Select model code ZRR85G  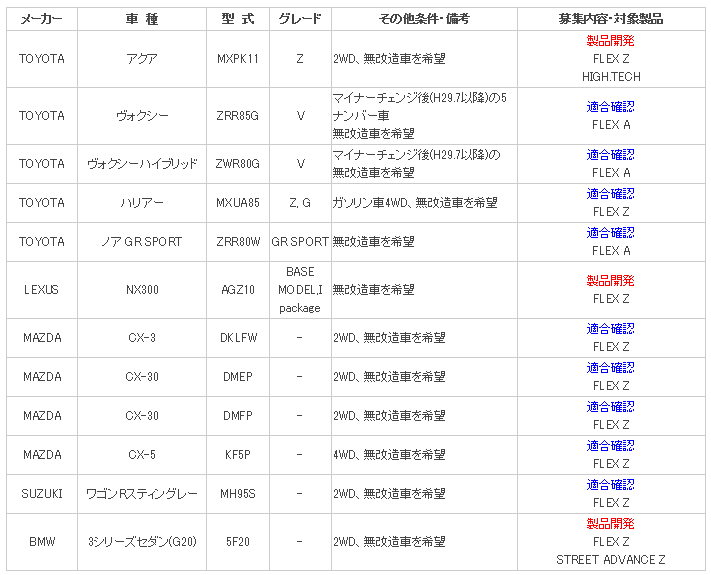[x=238, y=116]
